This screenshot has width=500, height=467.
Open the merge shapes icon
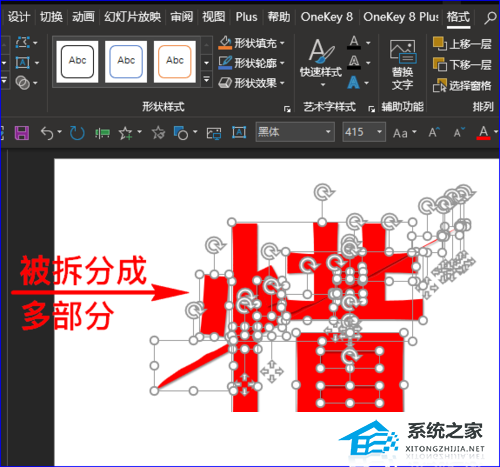(23, 83)
